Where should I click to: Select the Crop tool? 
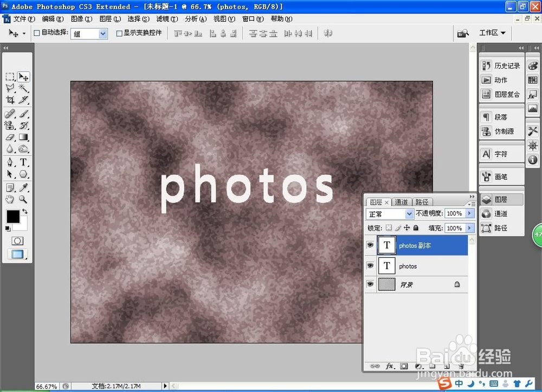click(10, 100)
